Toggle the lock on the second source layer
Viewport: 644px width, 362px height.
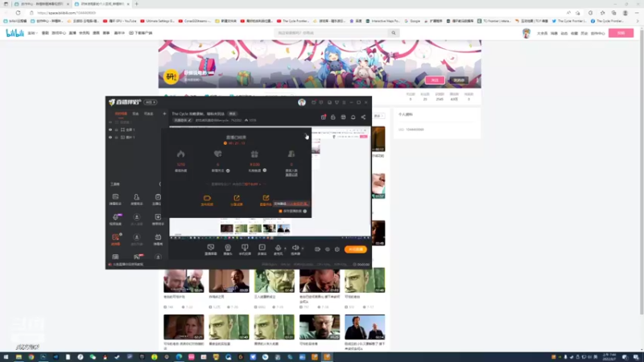pos(116,138)
